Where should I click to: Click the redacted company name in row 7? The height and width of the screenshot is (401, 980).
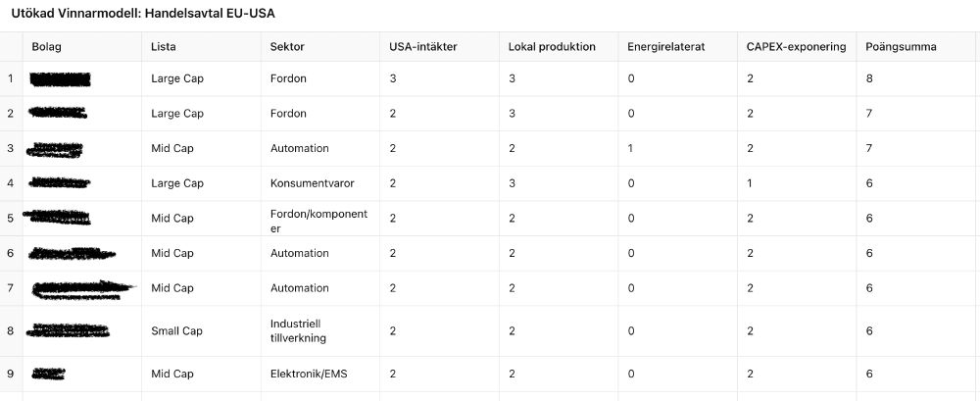(x=83, y=288)
